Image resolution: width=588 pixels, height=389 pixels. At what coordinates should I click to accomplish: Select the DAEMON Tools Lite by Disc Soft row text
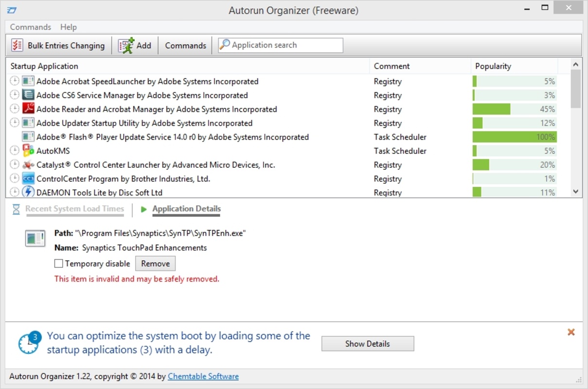tap(99, 193)
